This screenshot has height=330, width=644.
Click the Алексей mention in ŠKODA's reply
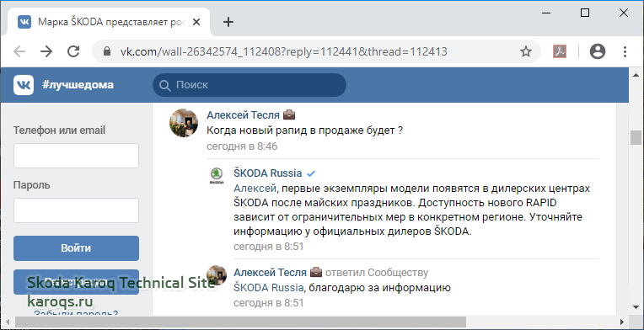(x=255, y=189)
